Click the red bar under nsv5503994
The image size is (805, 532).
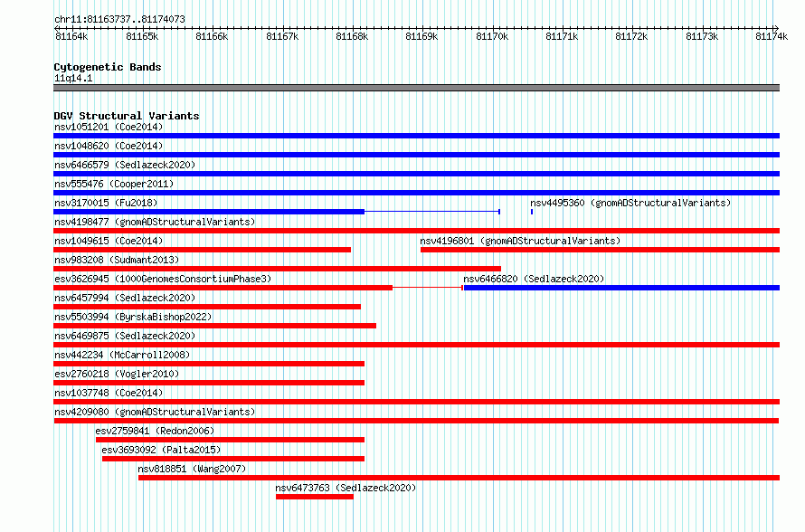(214, 326)
